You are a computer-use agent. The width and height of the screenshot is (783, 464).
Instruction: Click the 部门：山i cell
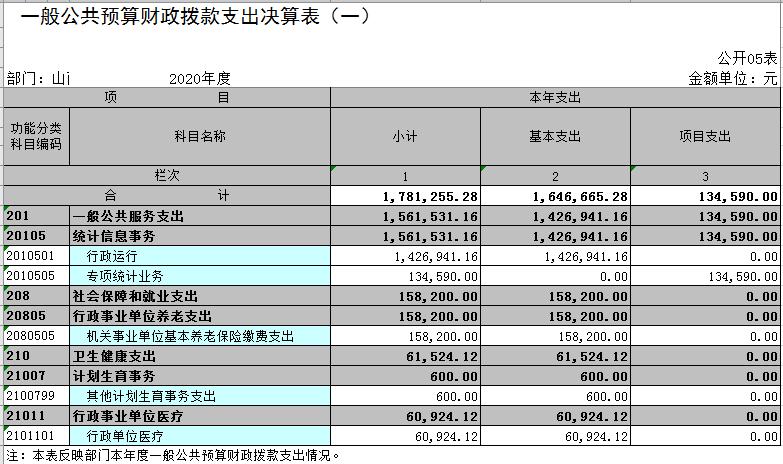point(39,78)
